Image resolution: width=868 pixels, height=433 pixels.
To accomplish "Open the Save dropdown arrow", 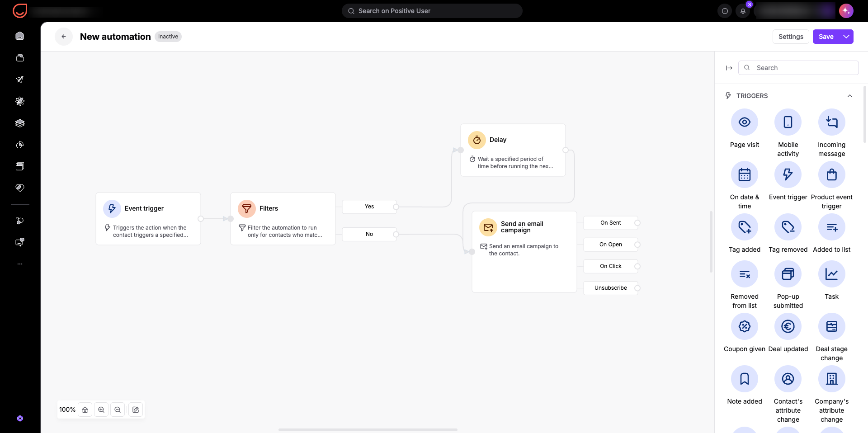I will pyautogui.click(x=846, y=37).
